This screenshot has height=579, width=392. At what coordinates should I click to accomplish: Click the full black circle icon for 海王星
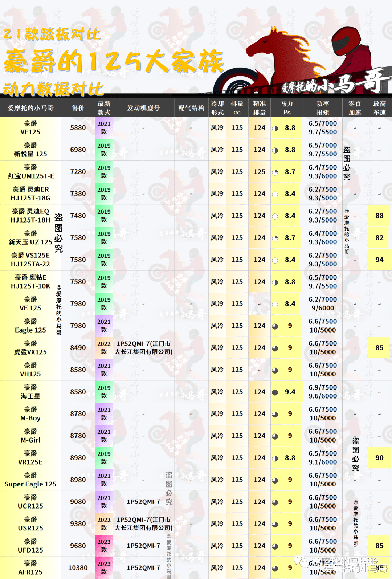click(x=275, y=392)
